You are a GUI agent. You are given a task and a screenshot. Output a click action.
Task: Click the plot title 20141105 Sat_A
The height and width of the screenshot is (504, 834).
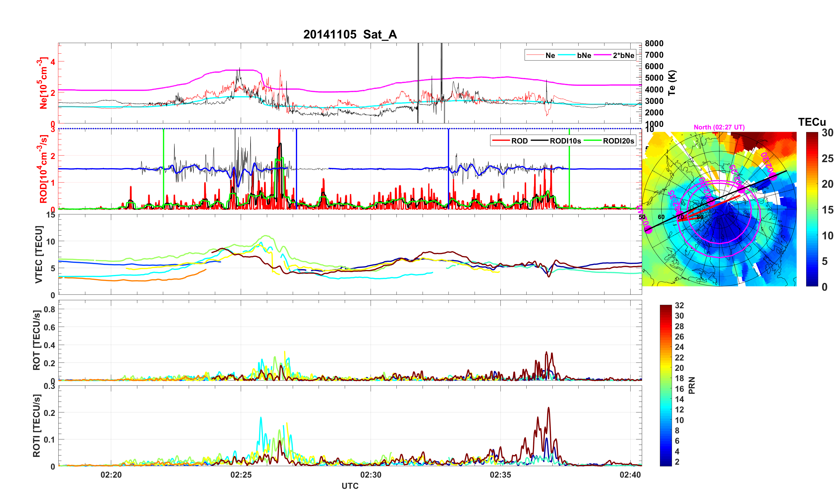tap(350, 34)
